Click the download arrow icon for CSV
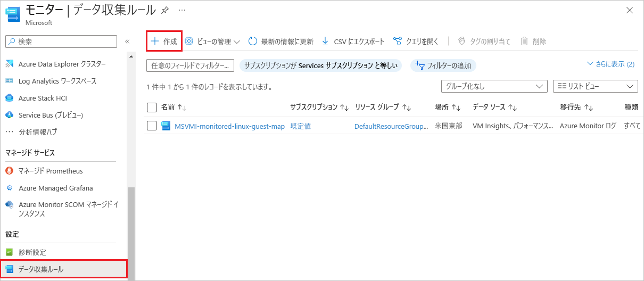 tap(325, 41)
